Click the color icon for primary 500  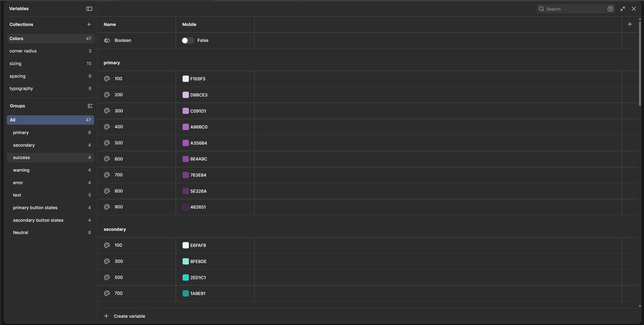tap(107, 143)
